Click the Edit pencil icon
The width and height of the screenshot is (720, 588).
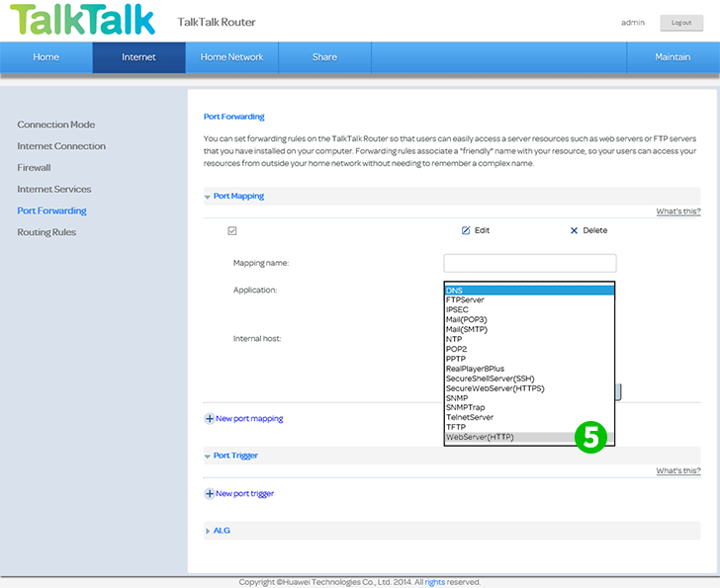(x=466, y=230)
